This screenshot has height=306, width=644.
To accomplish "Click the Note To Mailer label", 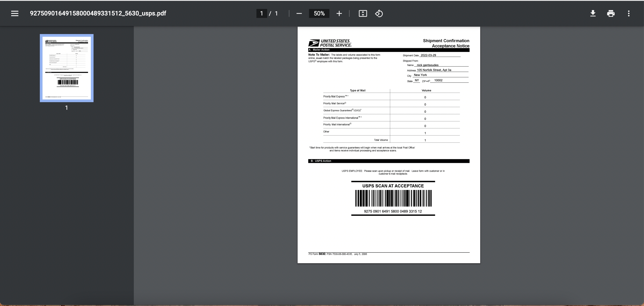I will point(319,55).
